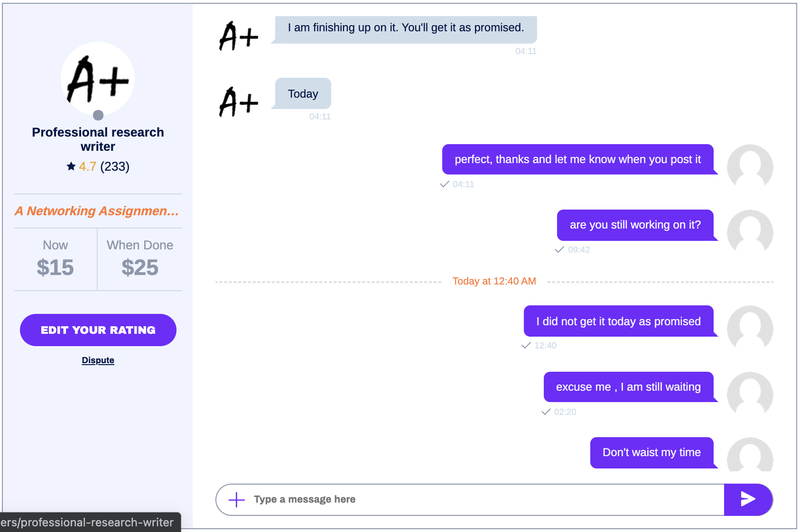Viewport: 800px width, 532px height.
Task: Click the A+ avatar beside 'finishing up' message
Action: 239,36
